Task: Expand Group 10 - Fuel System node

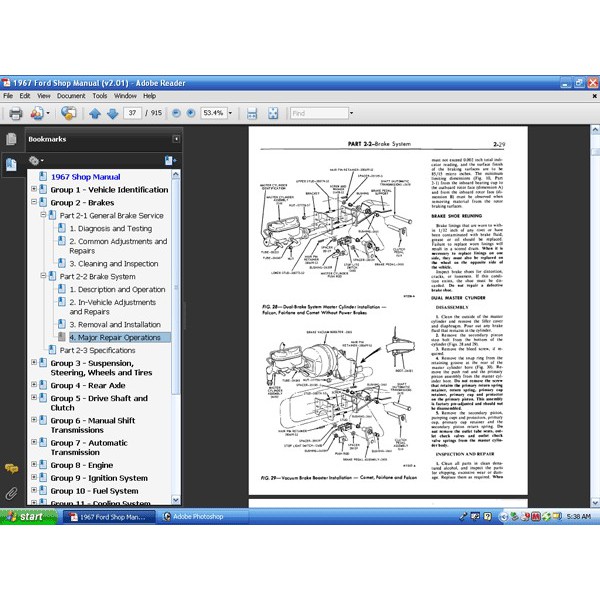Action: [x=34, y=490]
